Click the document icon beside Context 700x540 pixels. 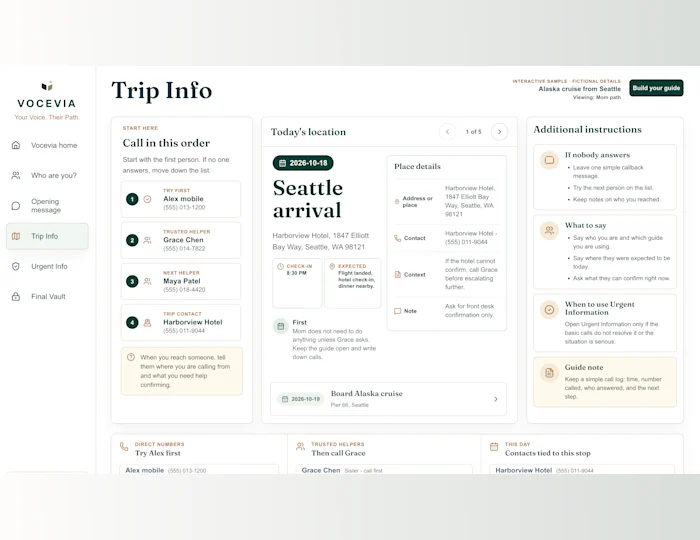(x=397, y=274)
